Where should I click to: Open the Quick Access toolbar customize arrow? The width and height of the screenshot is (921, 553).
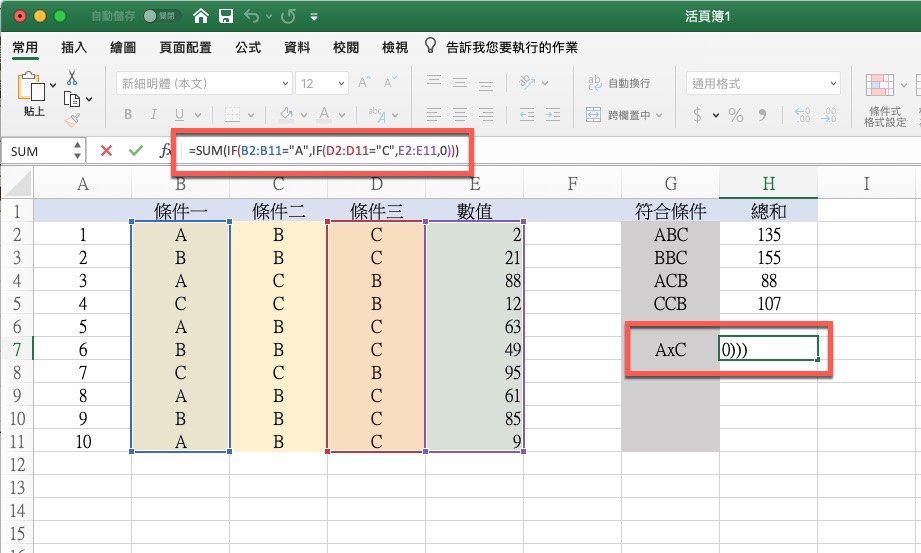click(x=314, y=17)
